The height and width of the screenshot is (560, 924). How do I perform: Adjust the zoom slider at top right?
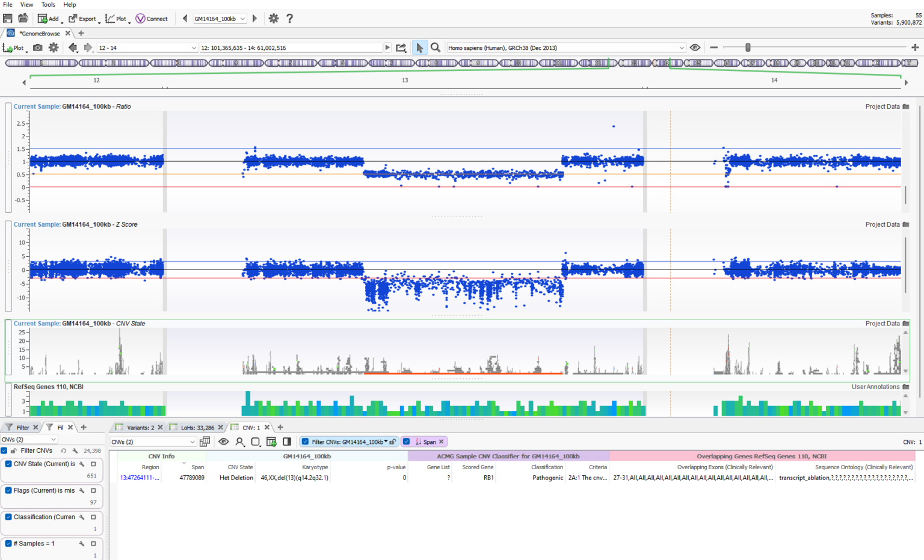pos(748,47)
